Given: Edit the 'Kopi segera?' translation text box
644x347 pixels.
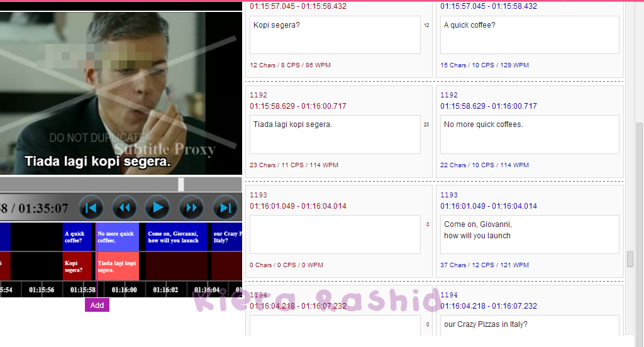Looking at the screenshot, I should pyautogui.click(x=335, y=35).
